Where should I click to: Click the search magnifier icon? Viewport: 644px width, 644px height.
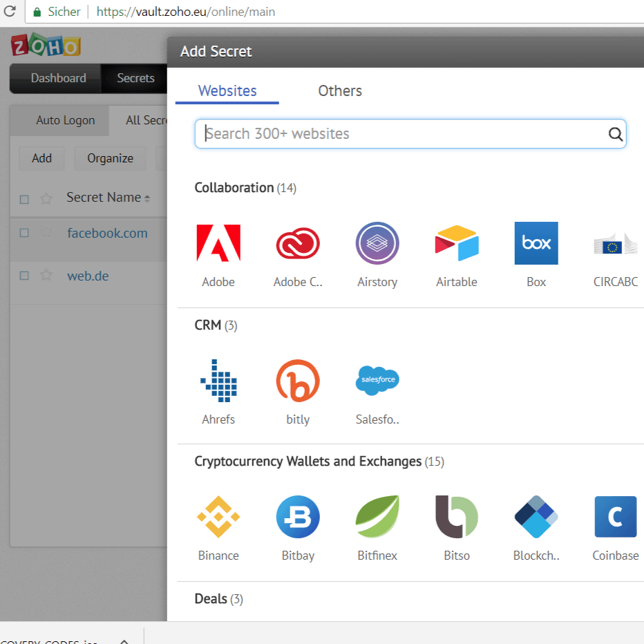point(615,134)
